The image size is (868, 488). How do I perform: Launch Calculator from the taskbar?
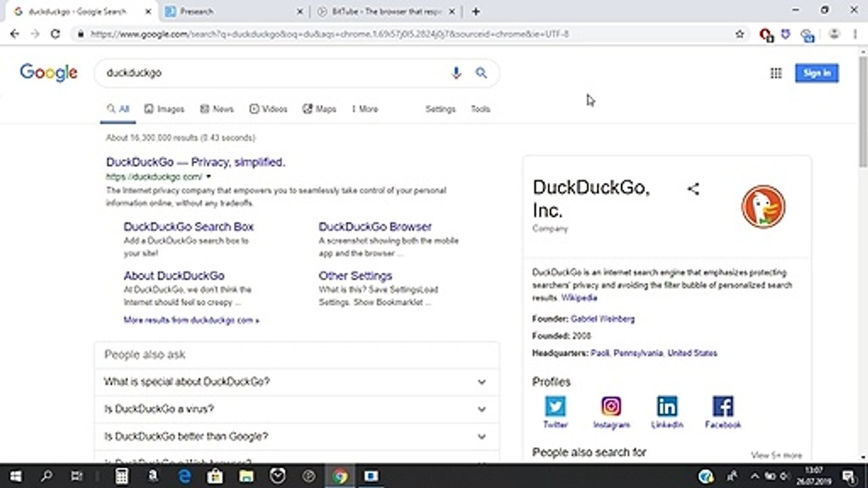pyautogui.click(x=122, y=476)
